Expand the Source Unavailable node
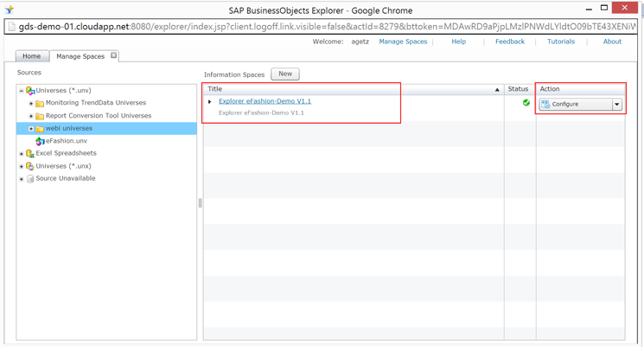Viewport: 644px width, 347px height. click(22, 179)
